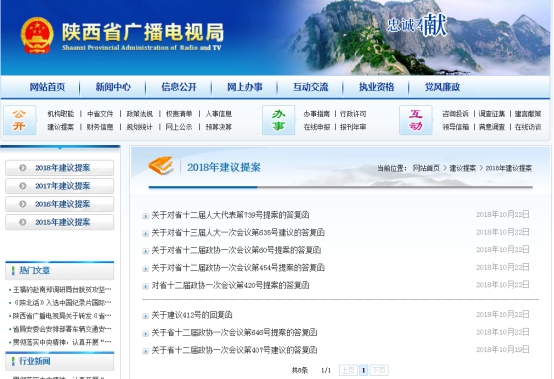
Task: Open 建议提案 sub-navigation link under 公开
Action: click(61, 127)
